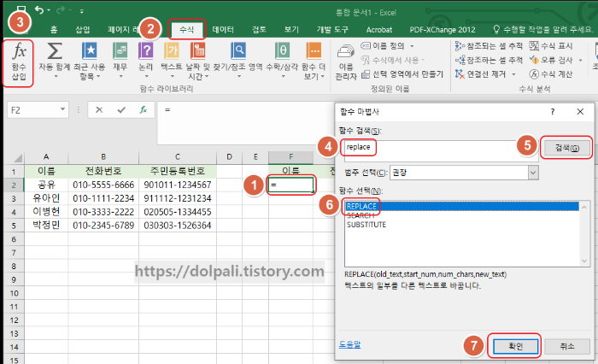Open the AutoSum sigma function

coord(55,61)
